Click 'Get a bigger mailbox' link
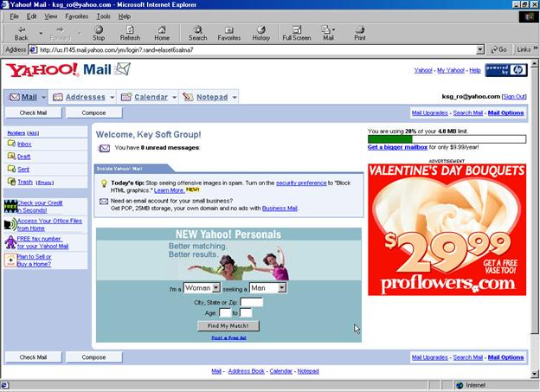This screenshot has width=540, height=392. click(x=397, y=147)
